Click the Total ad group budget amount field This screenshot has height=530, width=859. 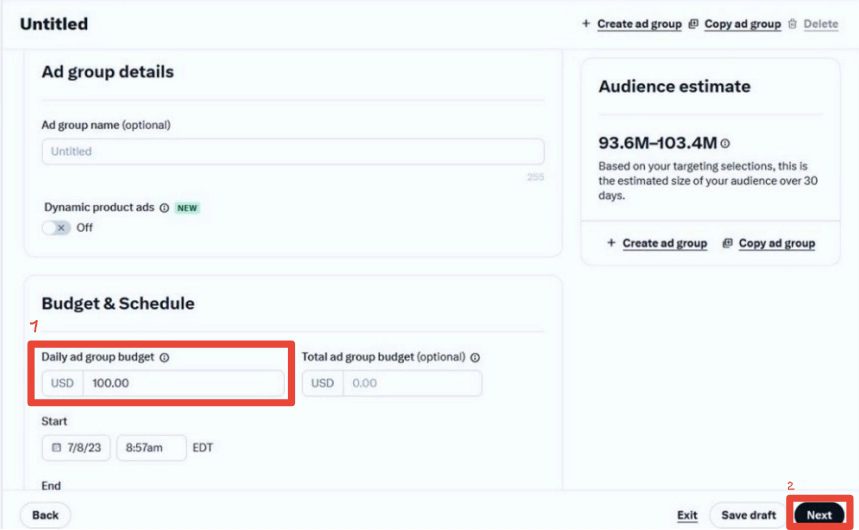[x=413, y=383]
